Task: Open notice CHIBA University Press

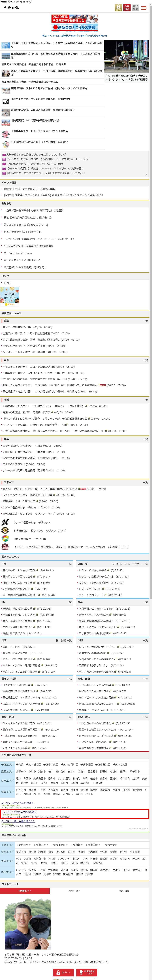Action: tap(18, 253)
